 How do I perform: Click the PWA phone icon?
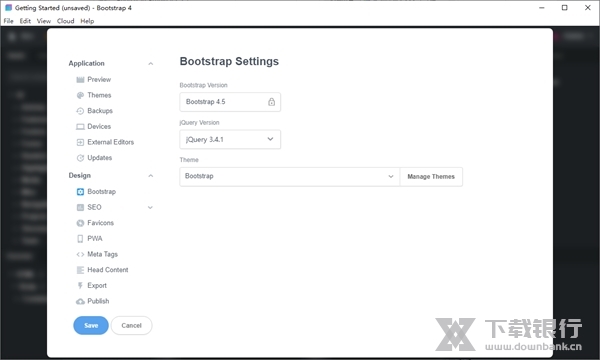[80, 239]
